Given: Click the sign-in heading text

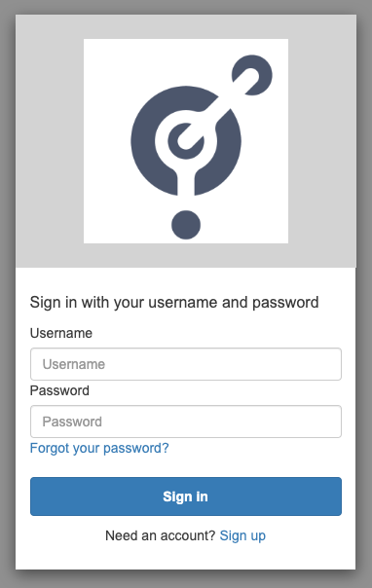Looking at the screenshot, I should pyautogui.click(x=174, y=302).
